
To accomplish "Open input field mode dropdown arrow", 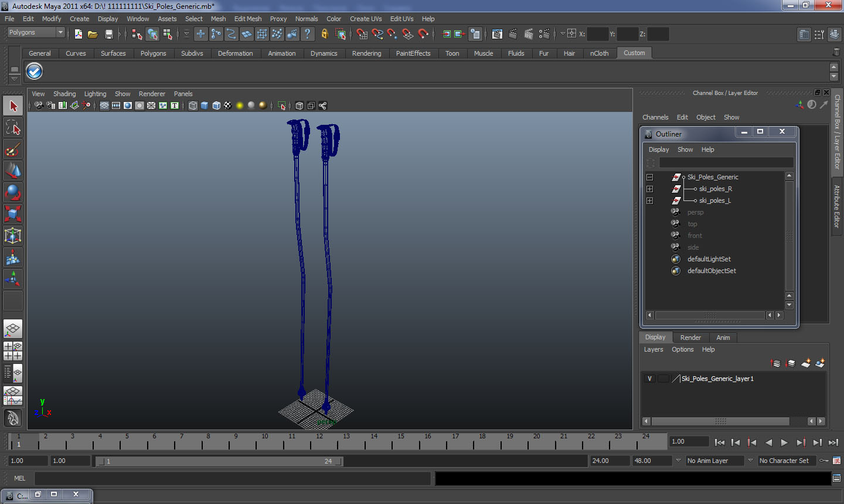I will (x=563, y=34).
